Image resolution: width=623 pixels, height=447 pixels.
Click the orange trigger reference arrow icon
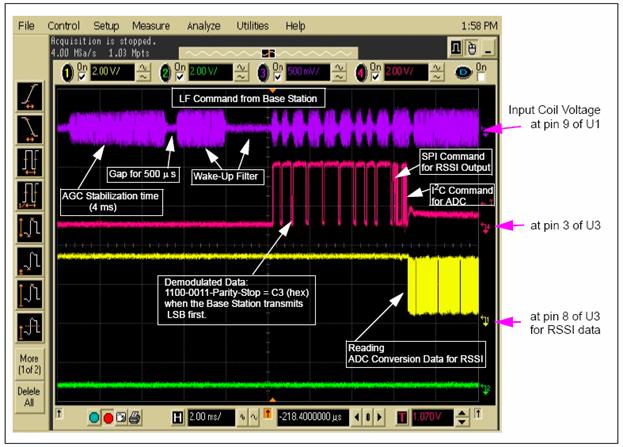pos(268,414)
